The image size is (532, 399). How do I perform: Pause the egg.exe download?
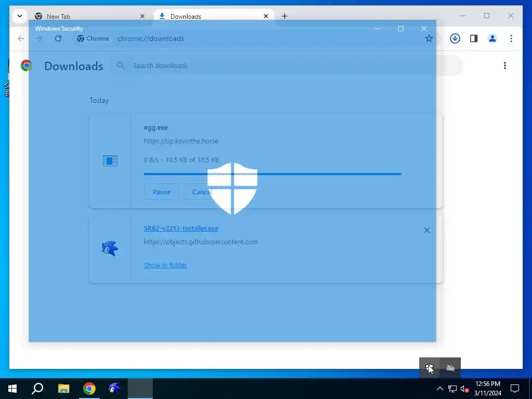[x=162, y=192]
